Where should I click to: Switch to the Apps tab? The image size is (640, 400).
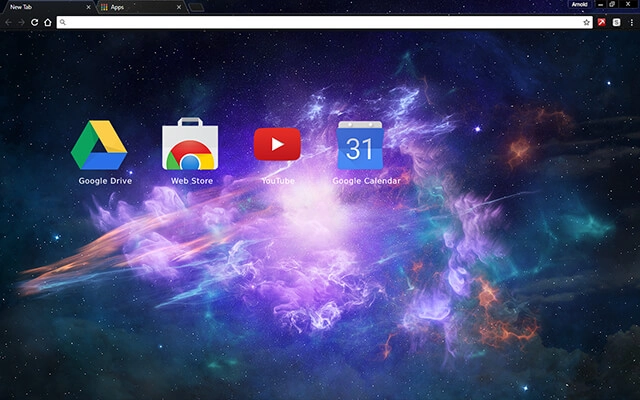tap(141, 7)
